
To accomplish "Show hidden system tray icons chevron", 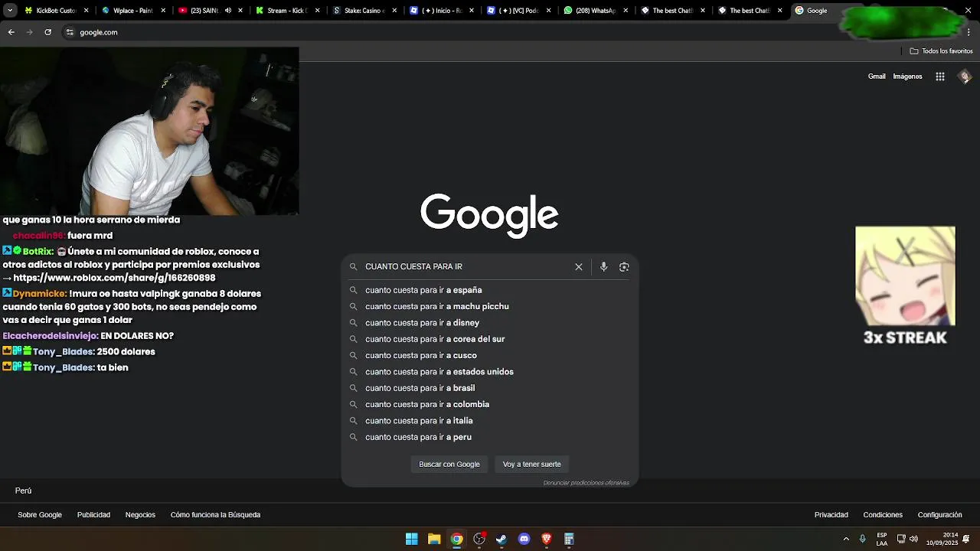I will pos(846,539).
